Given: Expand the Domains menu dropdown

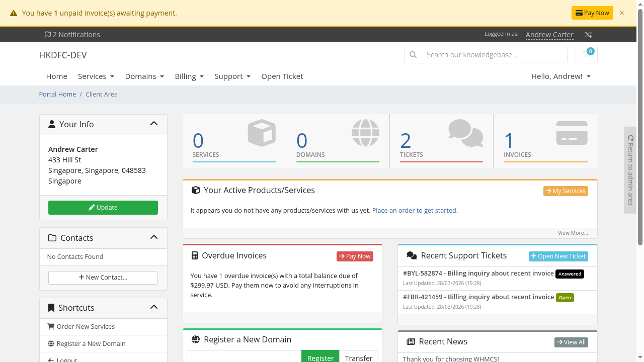Looking at the screenshot, I should coord(144,76).
